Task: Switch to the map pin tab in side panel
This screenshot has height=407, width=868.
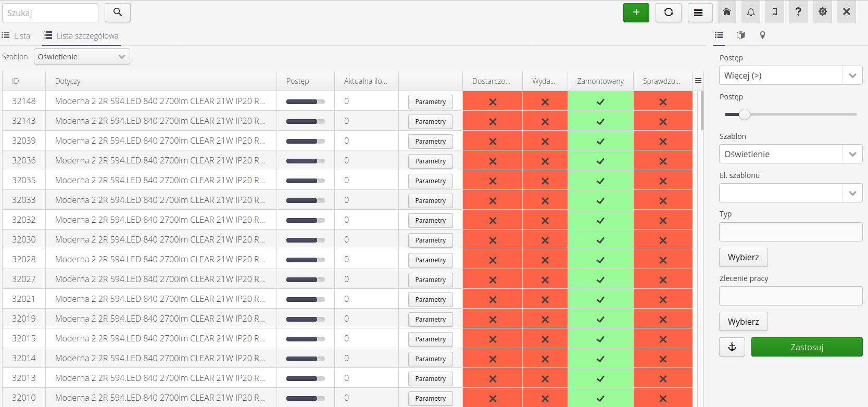Action: pos(762,35)
